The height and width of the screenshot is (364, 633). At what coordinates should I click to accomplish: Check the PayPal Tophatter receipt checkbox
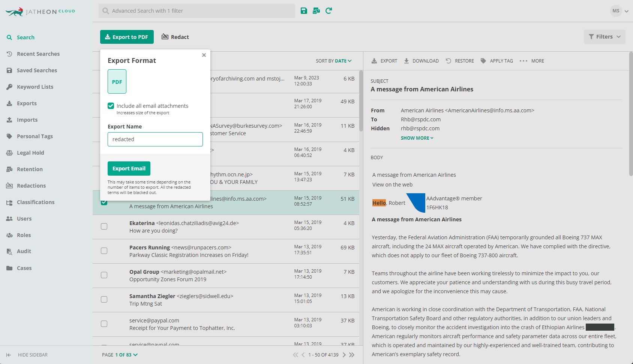point(104,324)
